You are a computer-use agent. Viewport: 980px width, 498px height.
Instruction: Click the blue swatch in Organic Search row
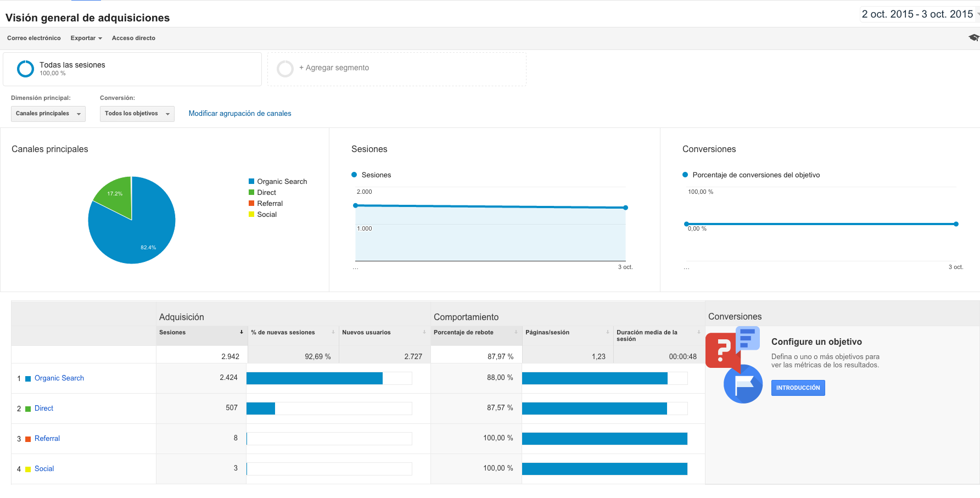[28, 379]
